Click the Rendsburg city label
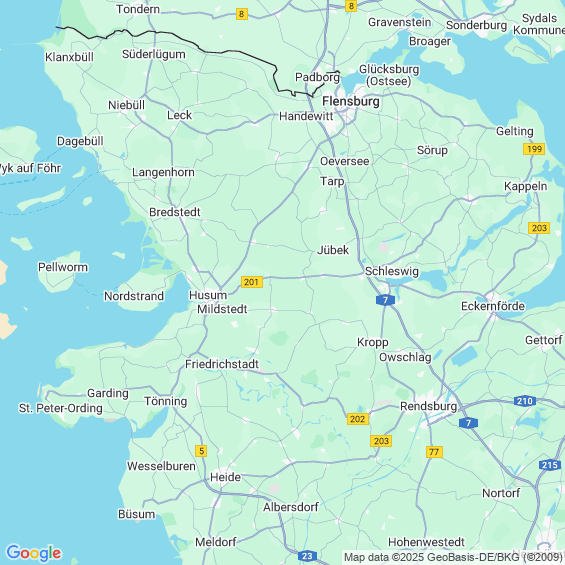 coord(428,406)
